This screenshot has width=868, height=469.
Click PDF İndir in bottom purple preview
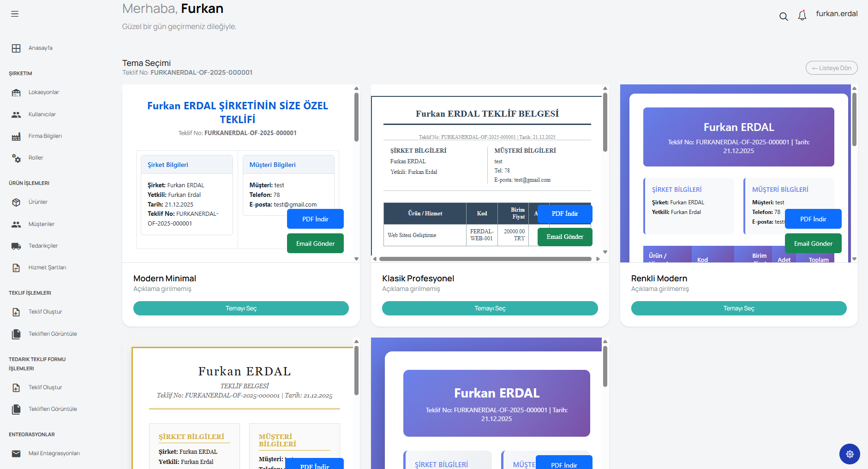(x=564, y=463)
